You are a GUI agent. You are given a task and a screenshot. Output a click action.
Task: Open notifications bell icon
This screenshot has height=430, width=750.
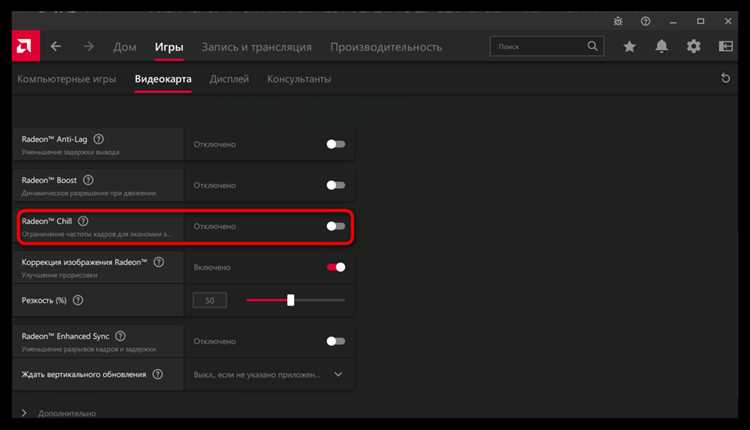pos(662,46)
